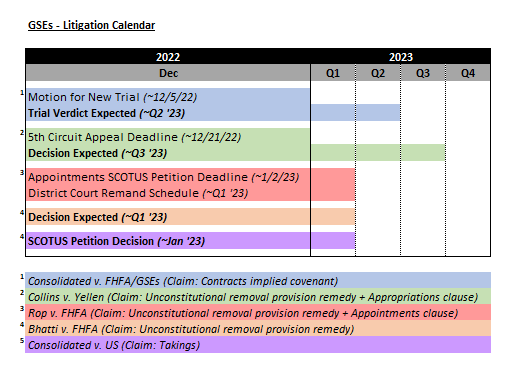Click the GSEs - Litigation Calendar title
This screenshot has height=369, width=516.
coord(91,25)
